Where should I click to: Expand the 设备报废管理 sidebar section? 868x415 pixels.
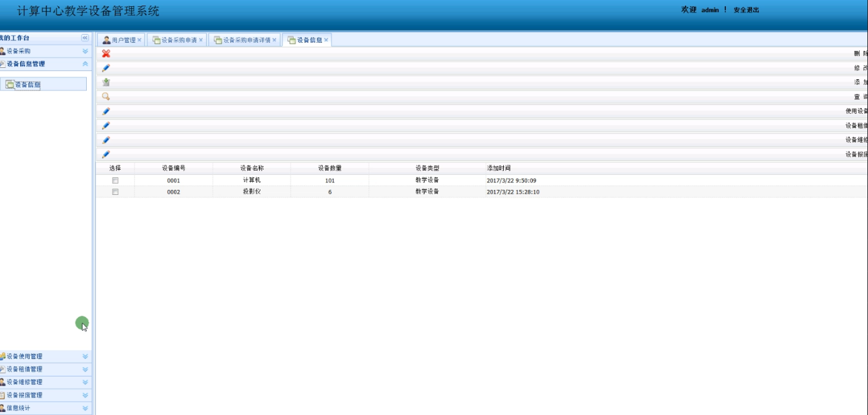tap(86, 396)
